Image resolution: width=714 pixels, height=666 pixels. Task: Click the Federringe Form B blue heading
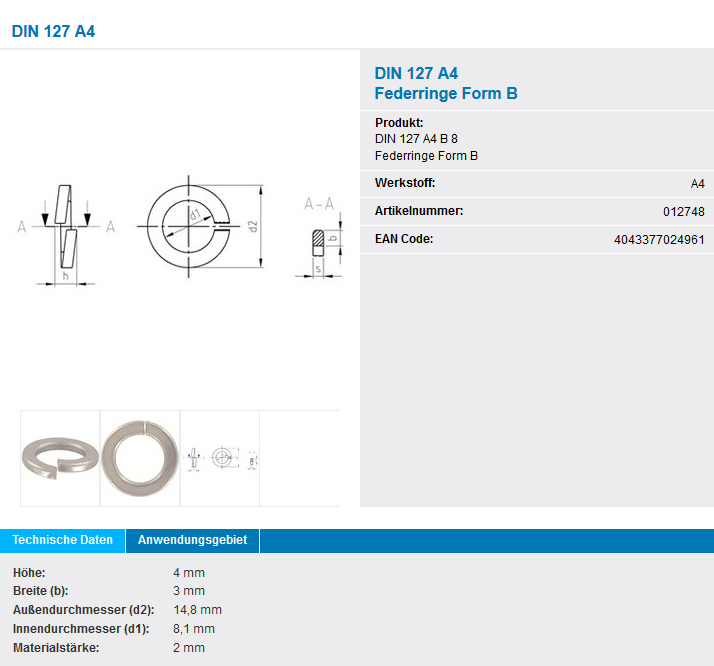[446, 94]
